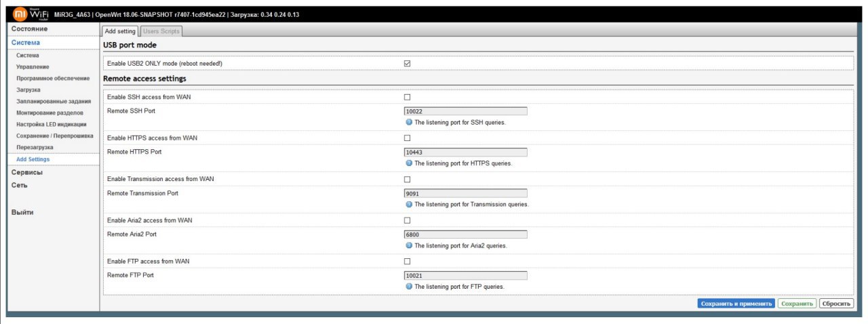The image size is (868, 324).
Task: Focus the Remote SSH Port field
Action: pos(465,111)
